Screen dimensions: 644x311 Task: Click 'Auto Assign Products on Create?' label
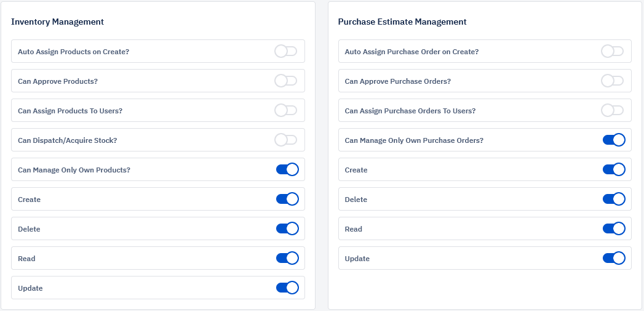tap(74, 52)
